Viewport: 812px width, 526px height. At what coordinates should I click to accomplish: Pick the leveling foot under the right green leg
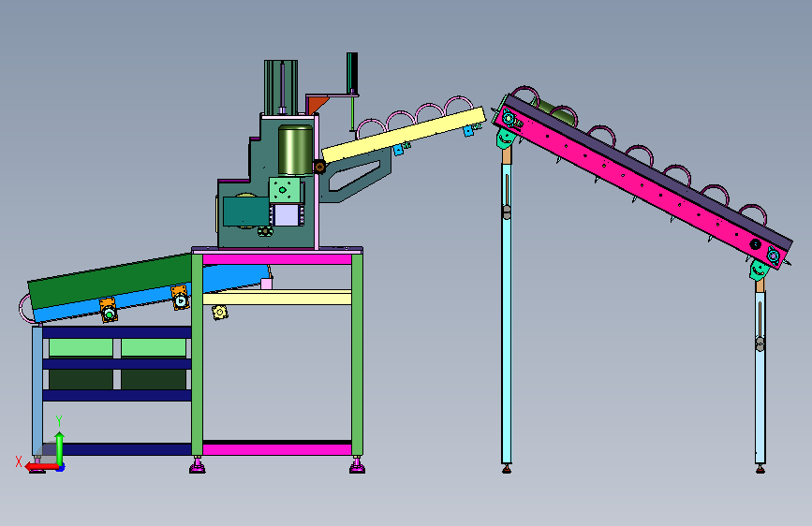[358, 465]
